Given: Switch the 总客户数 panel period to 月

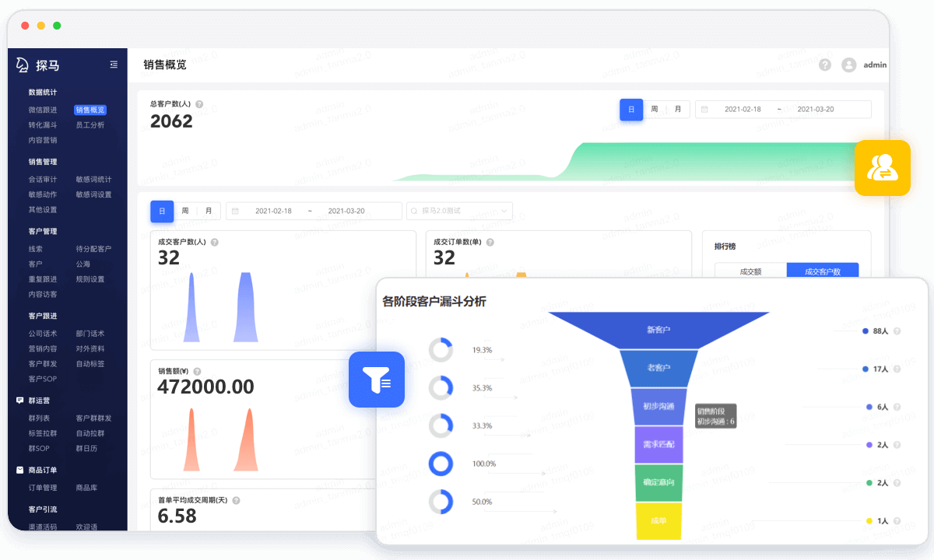Looking at the screenshot, I should (x=677, y=110).
